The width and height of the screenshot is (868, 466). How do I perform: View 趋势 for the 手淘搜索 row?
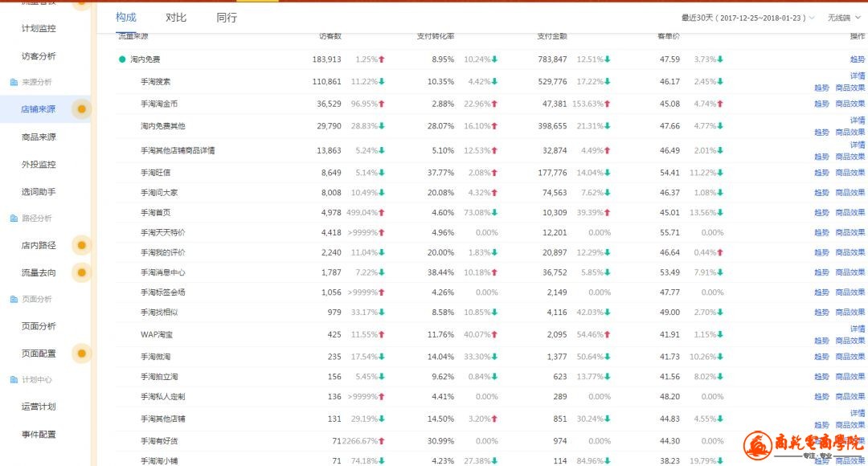click(821, 88)
